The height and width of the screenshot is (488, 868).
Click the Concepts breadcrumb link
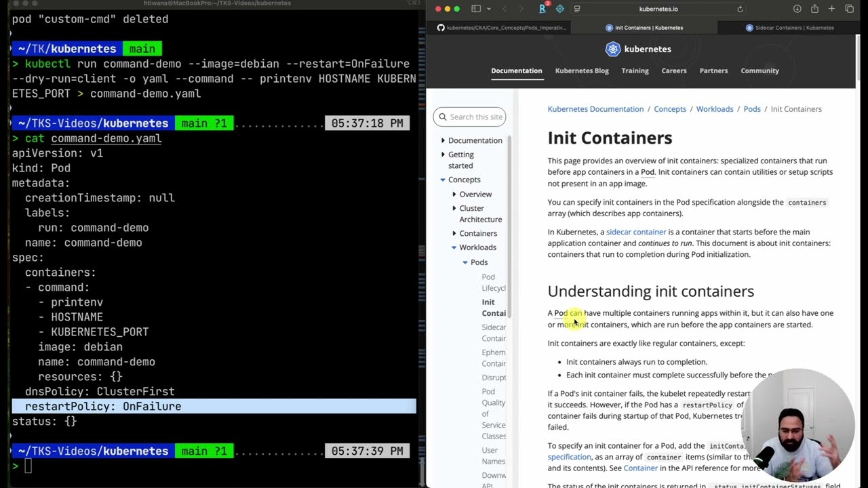coord(670,109)
